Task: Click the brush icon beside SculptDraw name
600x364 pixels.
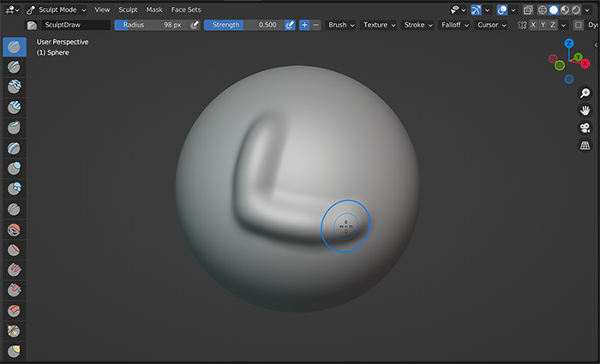Action: pos(33,25)
